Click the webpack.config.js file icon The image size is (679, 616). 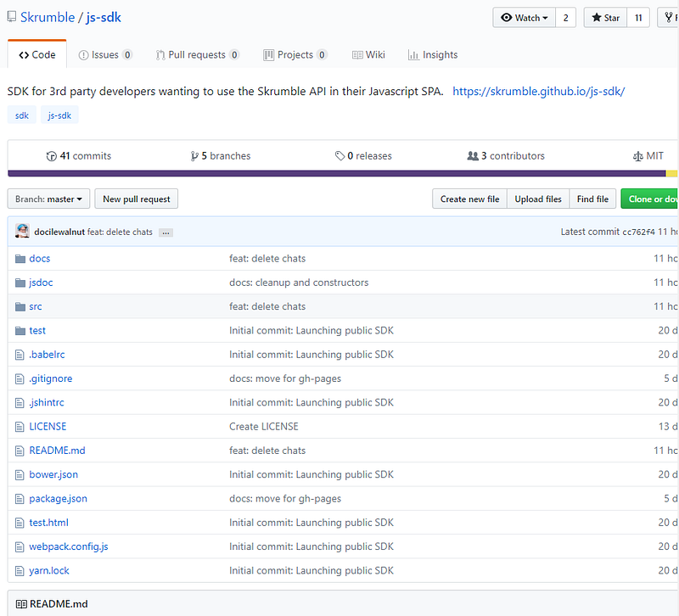point(20,547)
